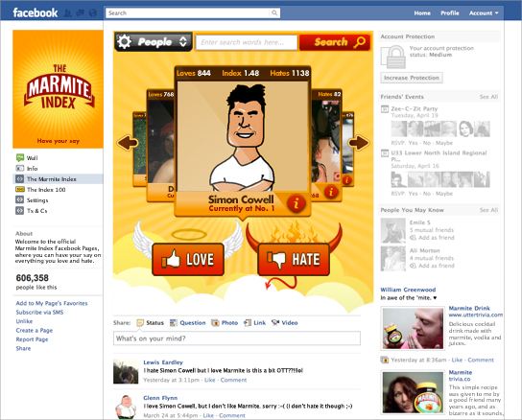
Task: Open friend requests icon in header
Action: pos(67,13)
